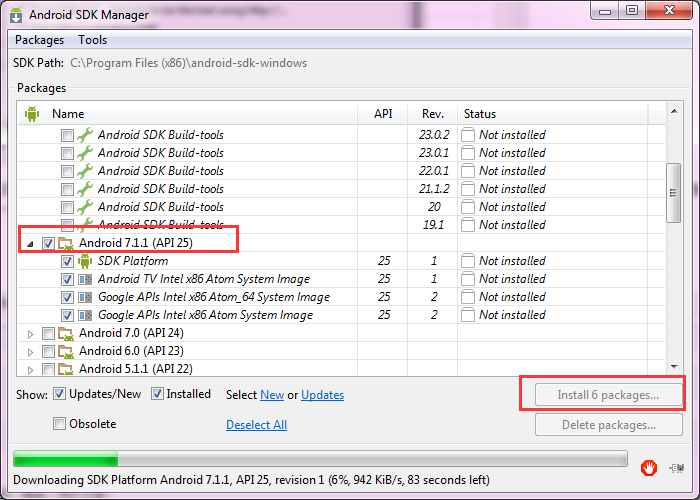Click status icon for Android TV image row
The width and height of the screenshot is (700, 500).
pos(467,279)
